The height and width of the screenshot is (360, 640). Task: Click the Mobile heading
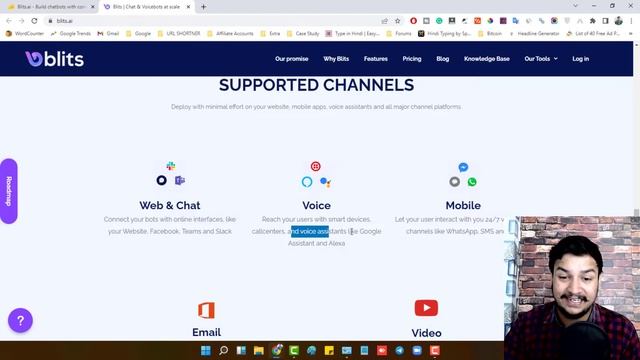pos(463,205)
